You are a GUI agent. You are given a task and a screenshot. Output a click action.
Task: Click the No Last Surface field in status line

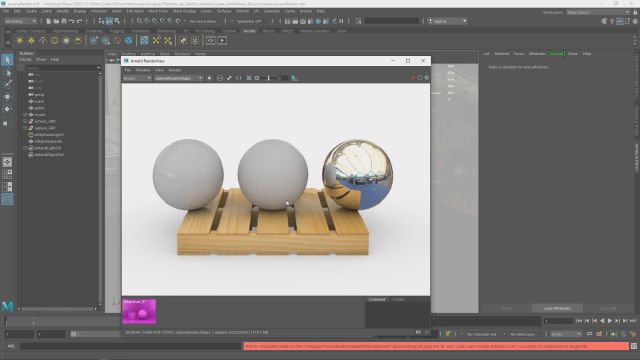[203, 21]
